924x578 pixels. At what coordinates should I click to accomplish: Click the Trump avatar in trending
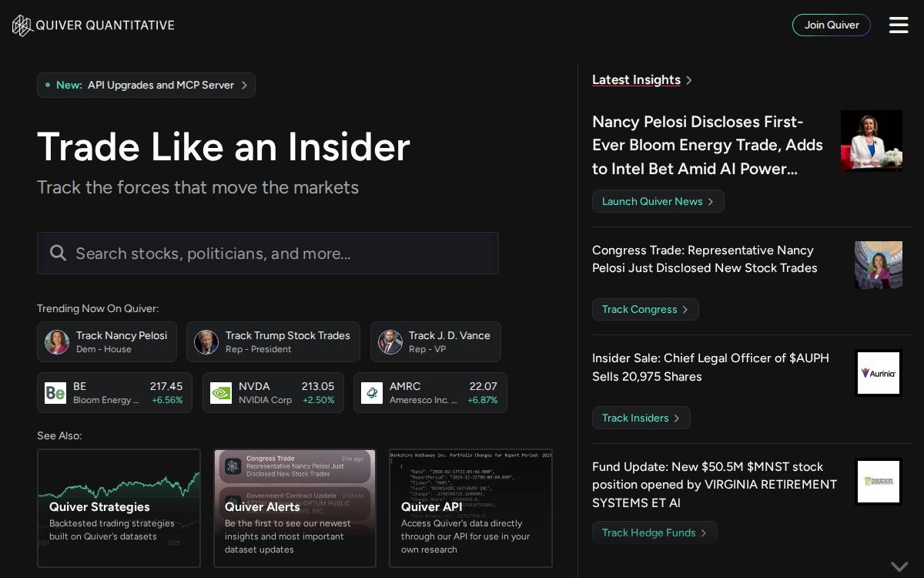[x=206, y=342]
